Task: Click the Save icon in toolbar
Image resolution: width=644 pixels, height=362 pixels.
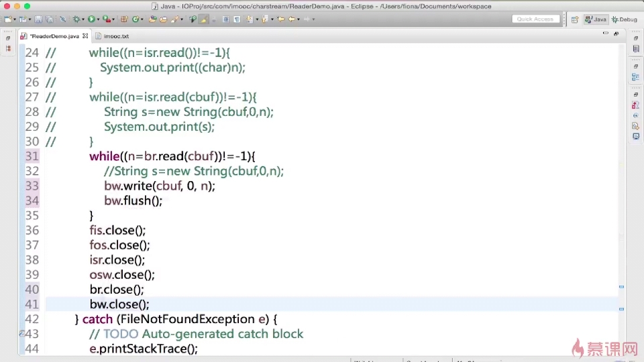Action: coord(38,19)
